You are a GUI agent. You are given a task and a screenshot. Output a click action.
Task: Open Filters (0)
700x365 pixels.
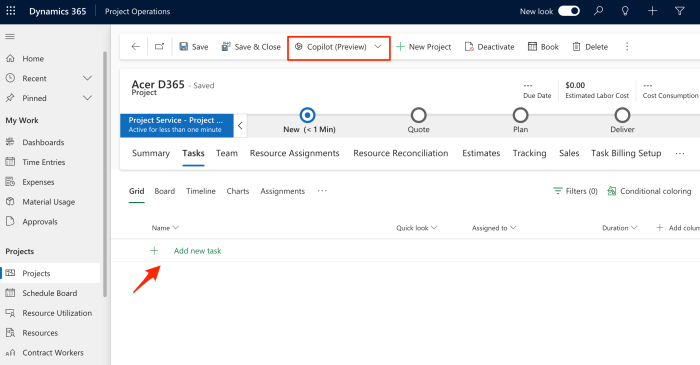coord(575,191)
